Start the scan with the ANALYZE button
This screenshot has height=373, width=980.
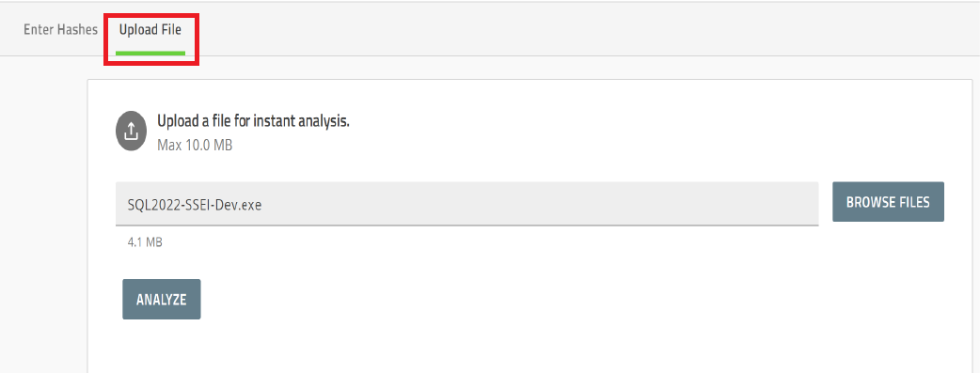pos(161,300)
